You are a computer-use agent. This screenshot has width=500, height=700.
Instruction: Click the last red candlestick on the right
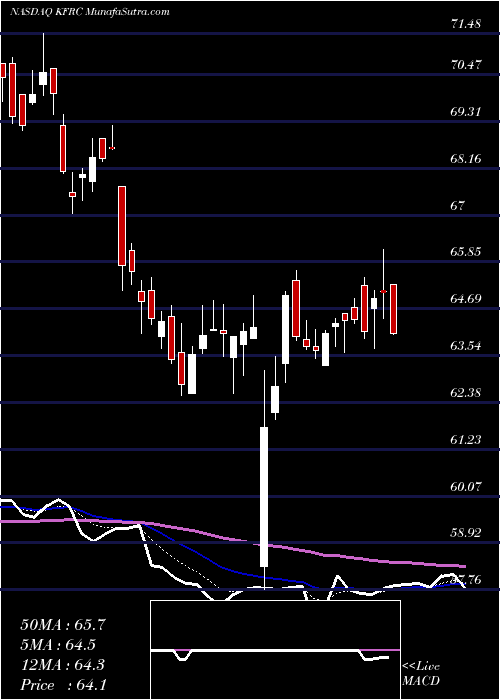393,309
